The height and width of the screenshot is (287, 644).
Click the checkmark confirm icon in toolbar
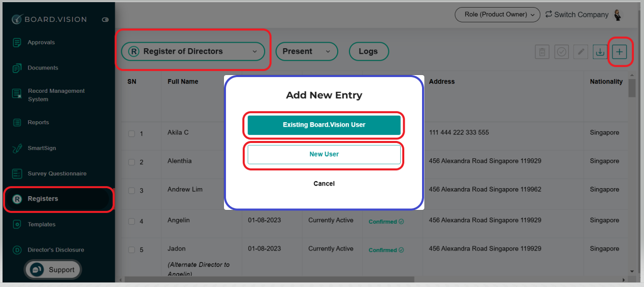click(561, 52)
